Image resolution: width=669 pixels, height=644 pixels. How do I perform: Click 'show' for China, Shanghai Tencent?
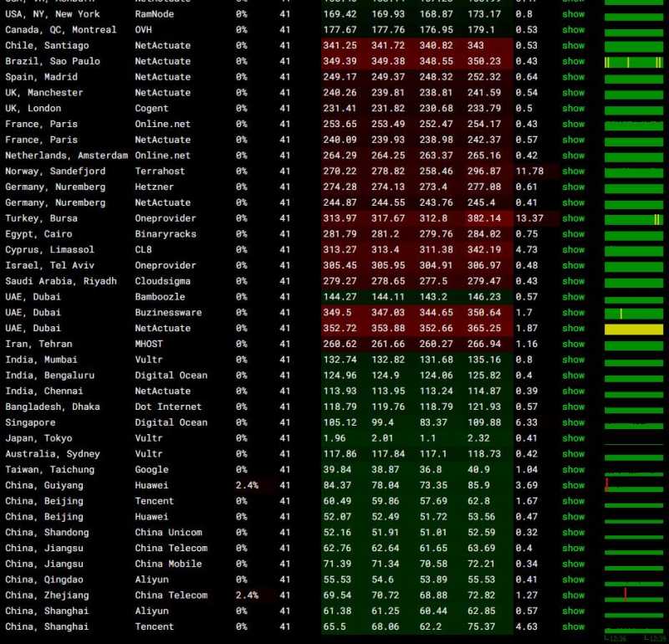(573, 626)
